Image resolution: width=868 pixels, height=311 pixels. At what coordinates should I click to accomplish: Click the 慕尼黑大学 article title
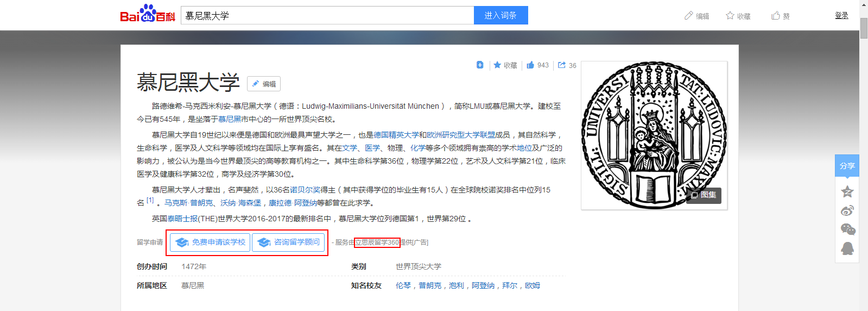tap(188, 83)
